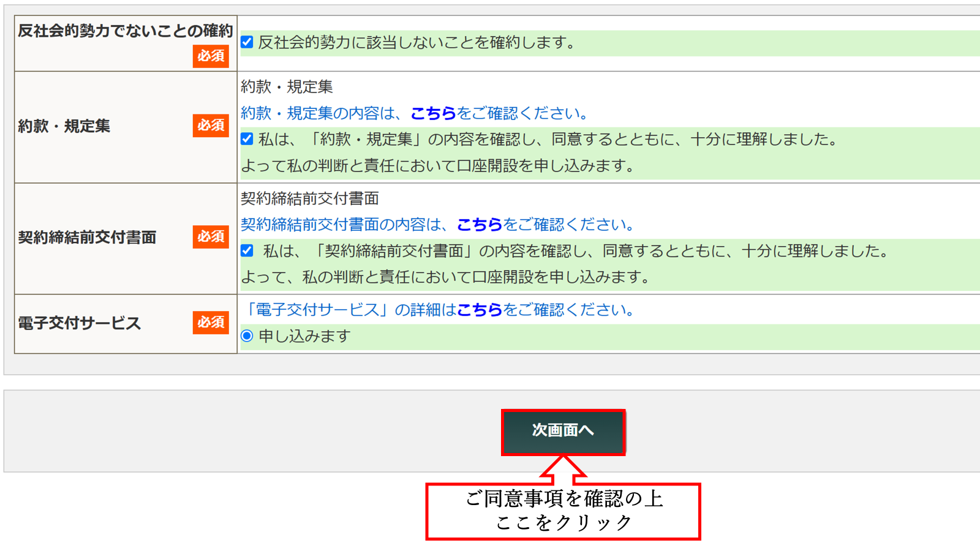Click the 必須 badge beside 約款・規定集
This screenshot has width=980, height=551.
pyautogui.click(x=211, y=126)
